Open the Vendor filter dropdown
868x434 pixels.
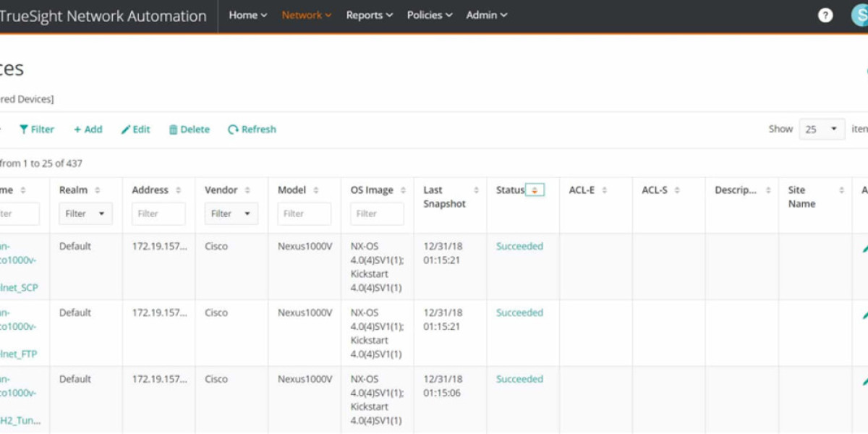point(231,213)
